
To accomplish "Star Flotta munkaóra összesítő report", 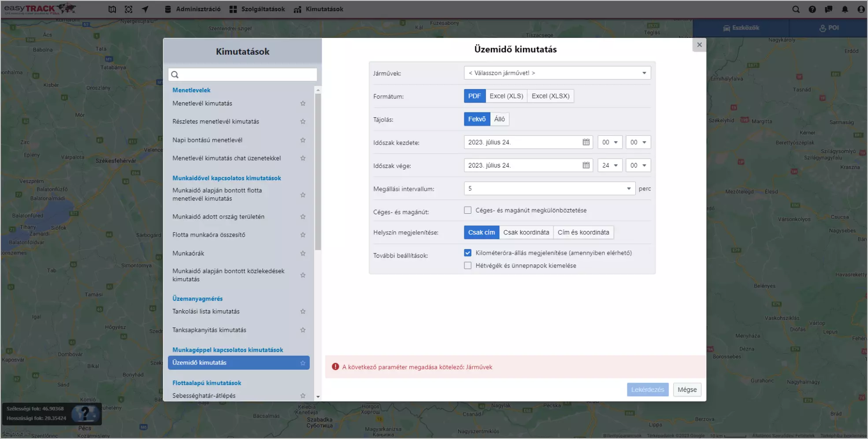I will click(x=303, y=234).
